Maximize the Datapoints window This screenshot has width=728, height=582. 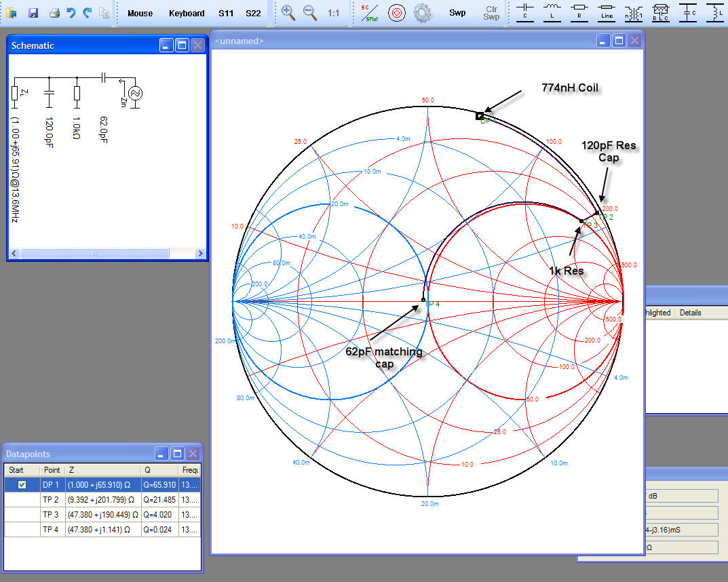click(x=177, y=453)
